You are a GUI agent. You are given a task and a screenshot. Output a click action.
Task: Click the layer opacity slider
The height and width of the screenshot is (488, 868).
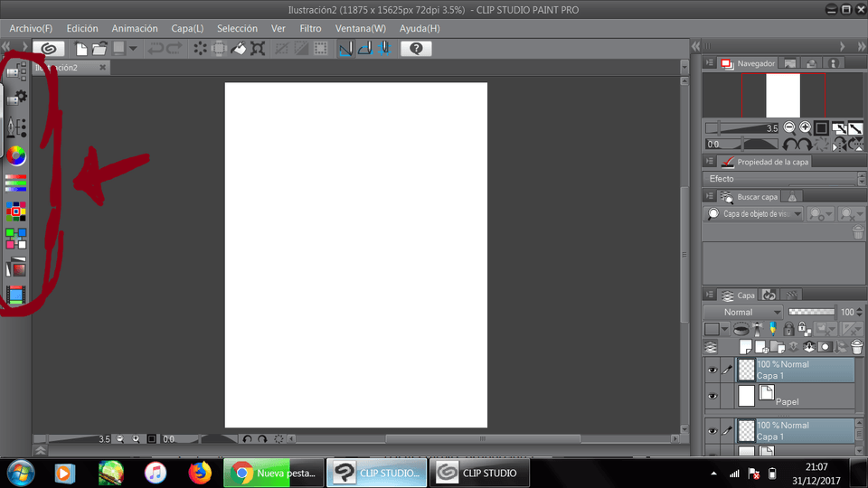pyautogui.click(x=812, y=312)
